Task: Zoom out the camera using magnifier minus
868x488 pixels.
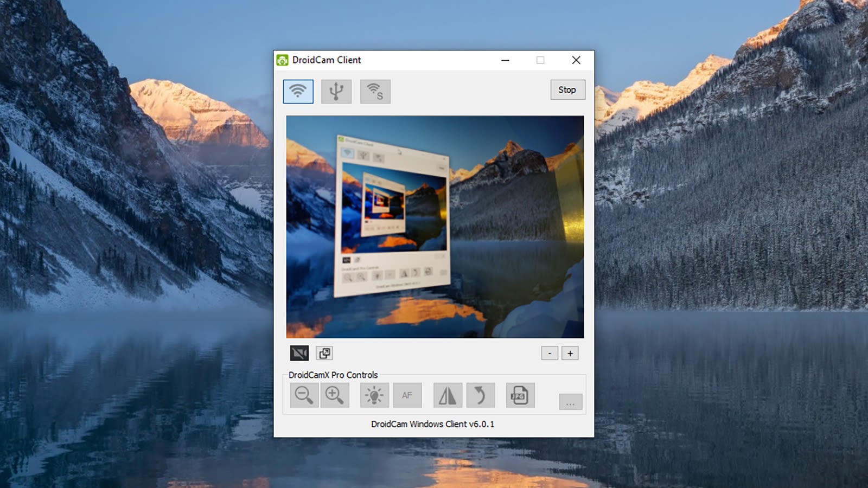Action: point(304,395)
